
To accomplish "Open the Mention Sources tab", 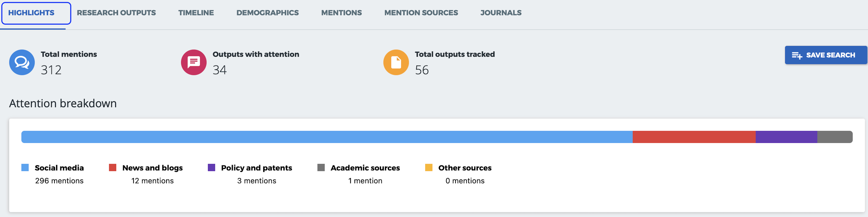I will click(421, 13).
